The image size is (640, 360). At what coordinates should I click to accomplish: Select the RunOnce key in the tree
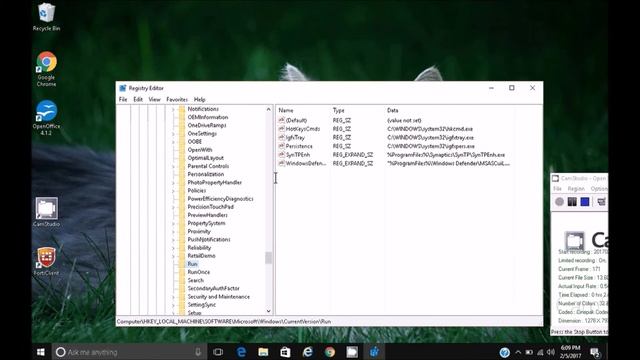[x=199, y=272]
